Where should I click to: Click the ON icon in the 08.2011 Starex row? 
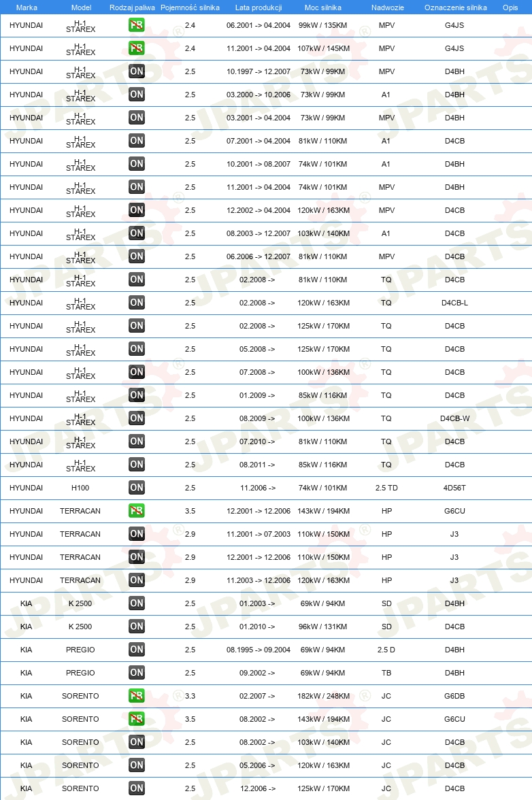136,464
